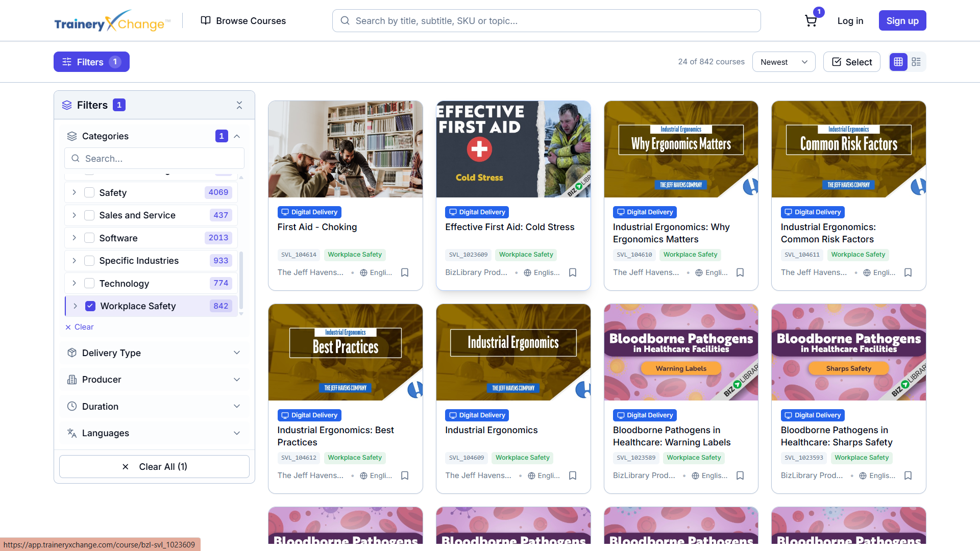
Task: Open the Newest sort dropdown
Action: coord(783,62)
